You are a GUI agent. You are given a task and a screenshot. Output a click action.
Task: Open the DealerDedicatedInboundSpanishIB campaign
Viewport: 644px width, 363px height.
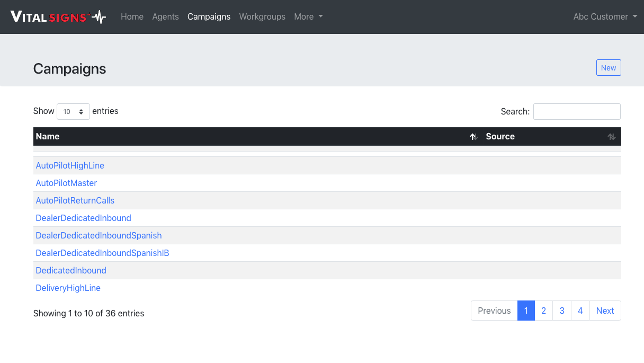point(102,253)
